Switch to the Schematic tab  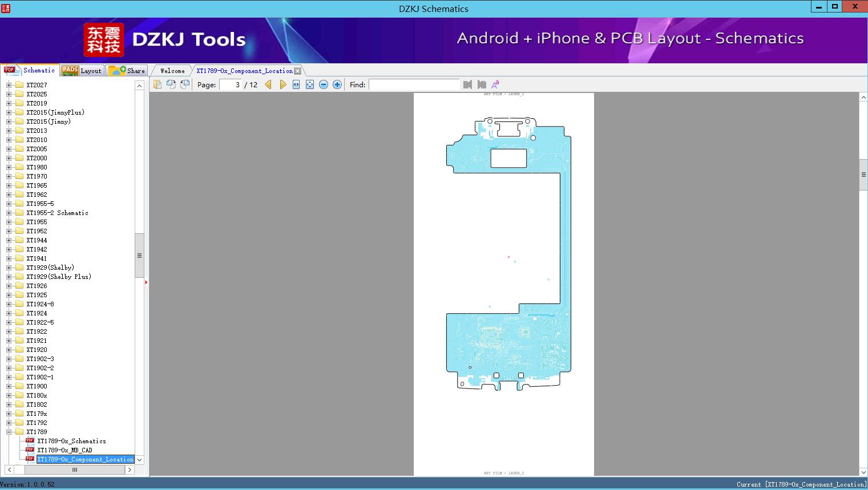coord(30,70)
